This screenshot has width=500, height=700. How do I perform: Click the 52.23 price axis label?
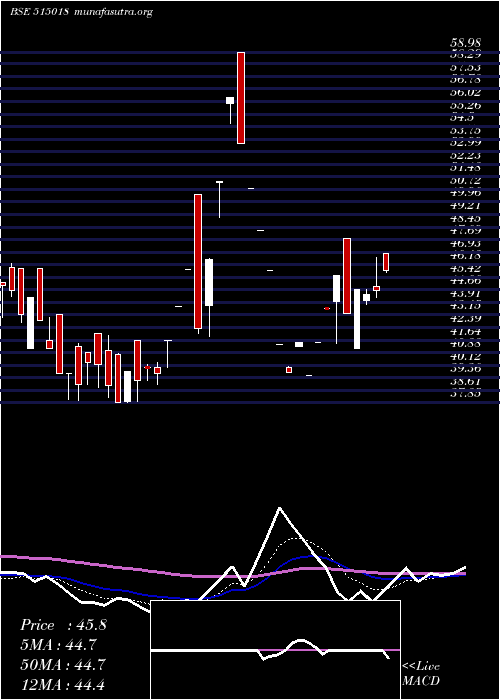click(x=465, y=156)
